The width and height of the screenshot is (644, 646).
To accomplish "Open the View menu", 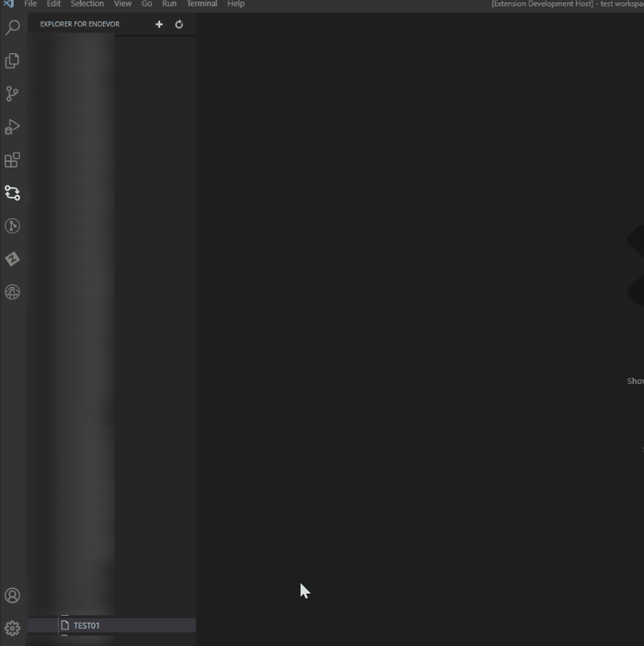I will coord(122,4).
